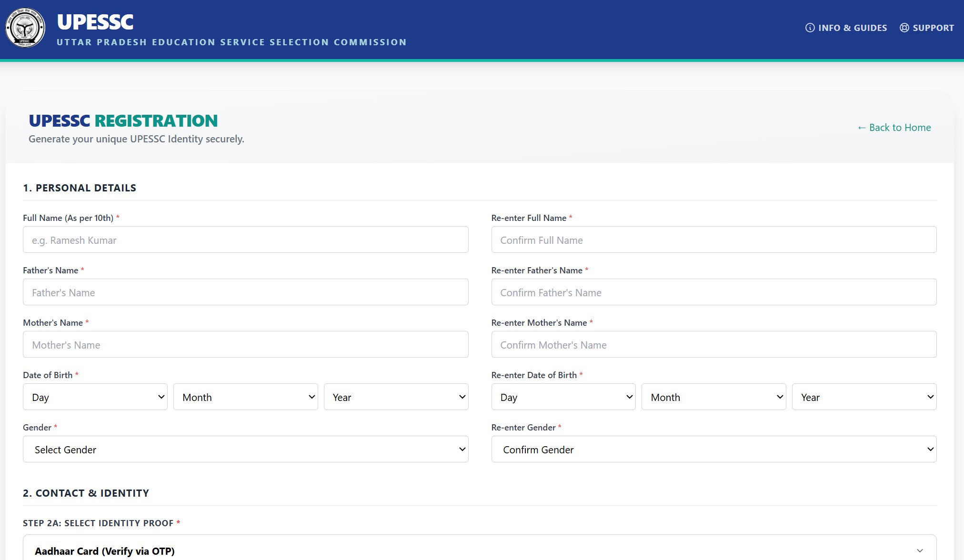The height and width of the screenshot is (560, 964).
Task: Open the Re-enter Date of Birth Month dropdown
Action: 713,397
